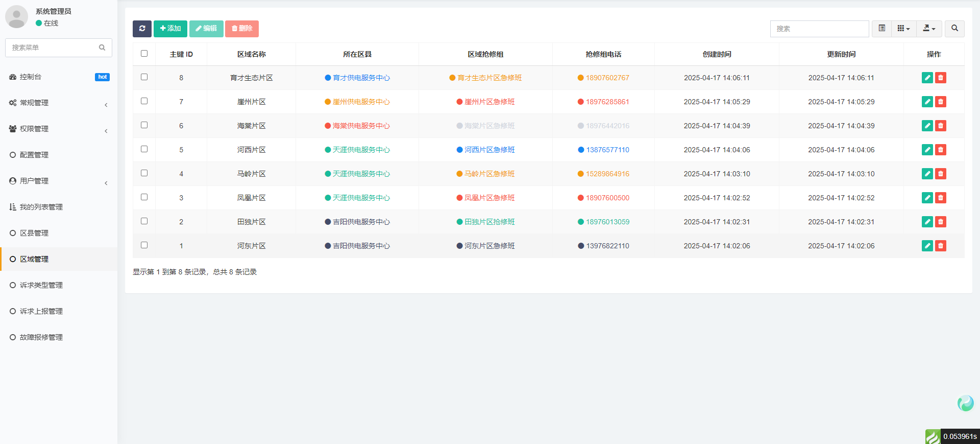Click the 18976285861 phone number link
Viewport: 980px width, 444px height.
point(607,102)
